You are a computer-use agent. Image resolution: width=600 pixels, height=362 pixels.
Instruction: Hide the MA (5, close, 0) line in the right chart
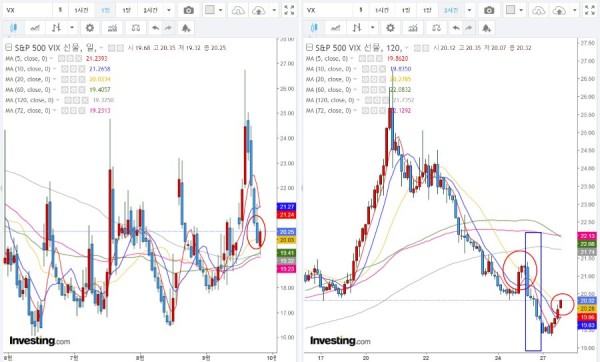click(362, 59)
